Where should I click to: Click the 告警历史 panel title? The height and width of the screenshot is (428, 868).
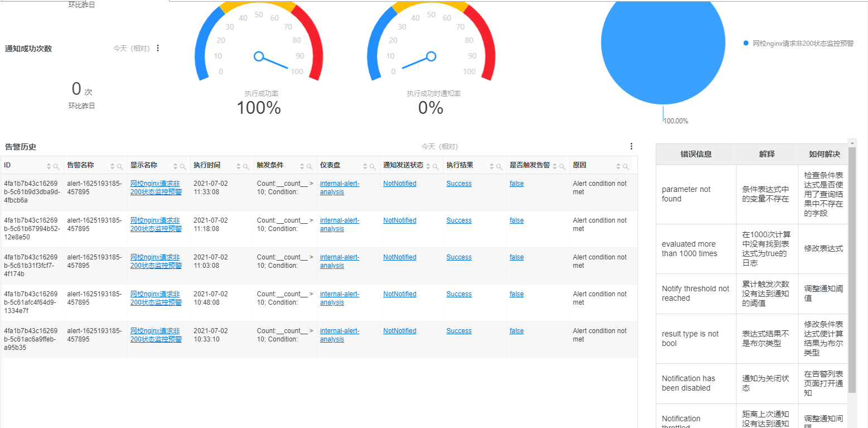[x=21, y=147]
